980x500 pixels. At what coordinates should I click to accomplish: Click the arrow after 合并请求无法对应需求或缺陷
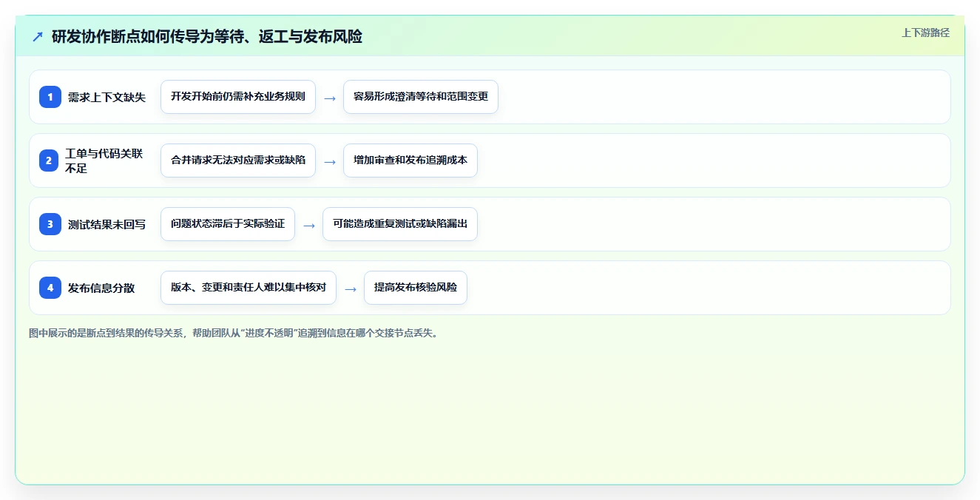pos(330,161)
